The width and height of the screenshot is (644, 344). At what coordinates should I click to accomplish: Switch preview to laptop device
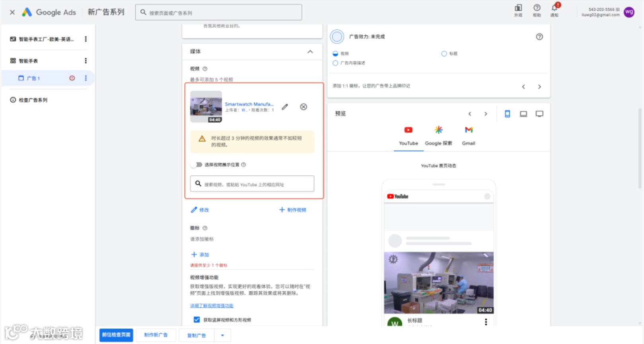tap(523, 114)
